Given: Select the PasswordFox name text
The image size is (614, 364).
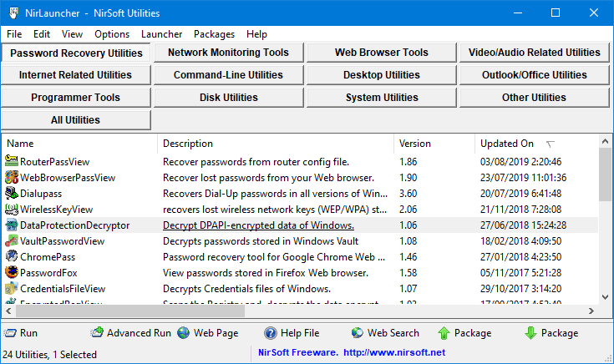Looking at the screenshot, I should [49, 273].
